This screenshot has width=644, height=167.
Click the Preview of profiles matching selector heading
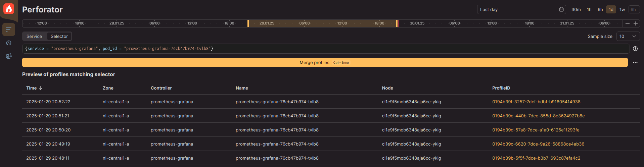point(68,74)
